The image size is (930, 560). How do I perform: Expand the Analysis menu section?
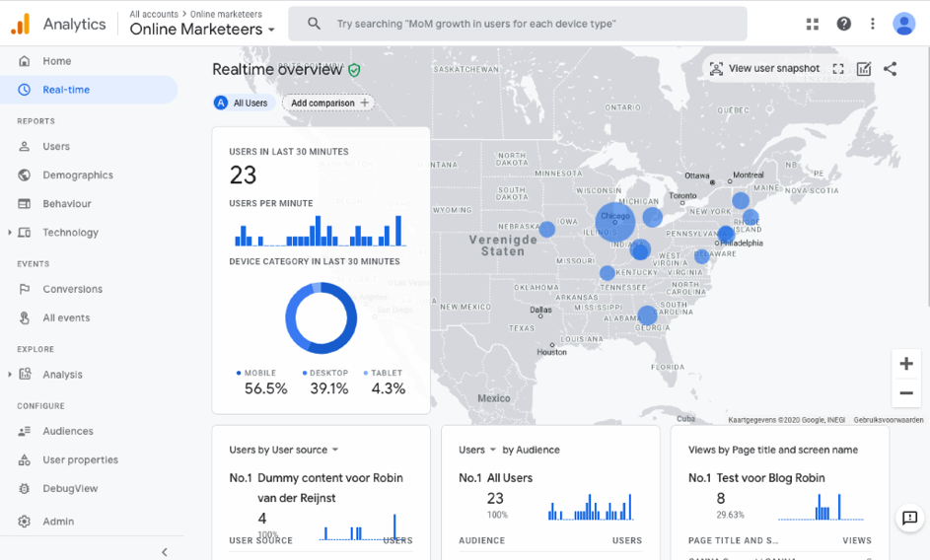(x=10, y=375)
